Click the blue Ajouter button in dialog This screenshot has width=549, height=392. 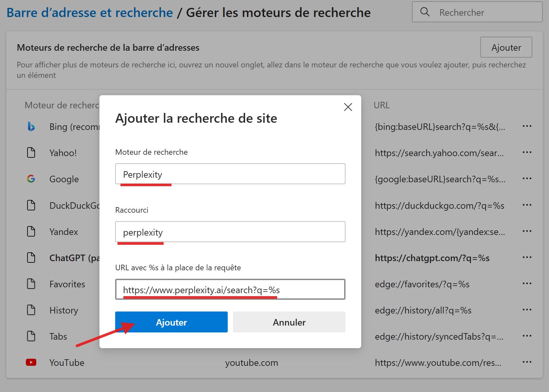click(x=171, y=322)
